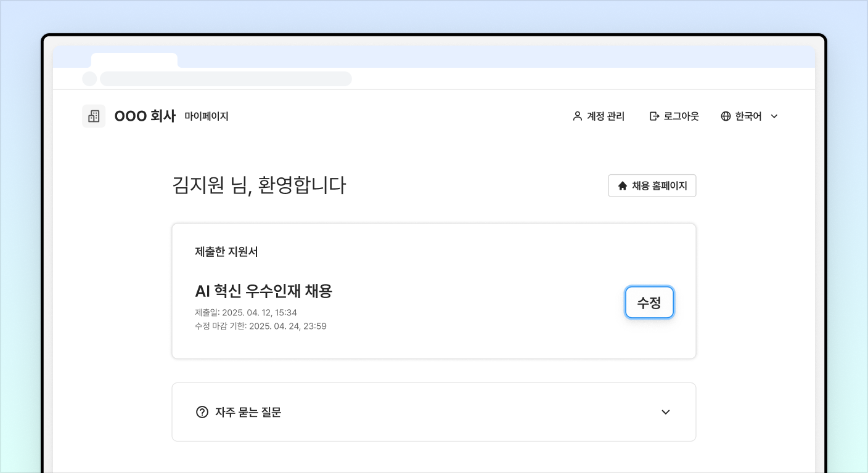
Task: Select the active browser tab
Action: coord(134,60)
